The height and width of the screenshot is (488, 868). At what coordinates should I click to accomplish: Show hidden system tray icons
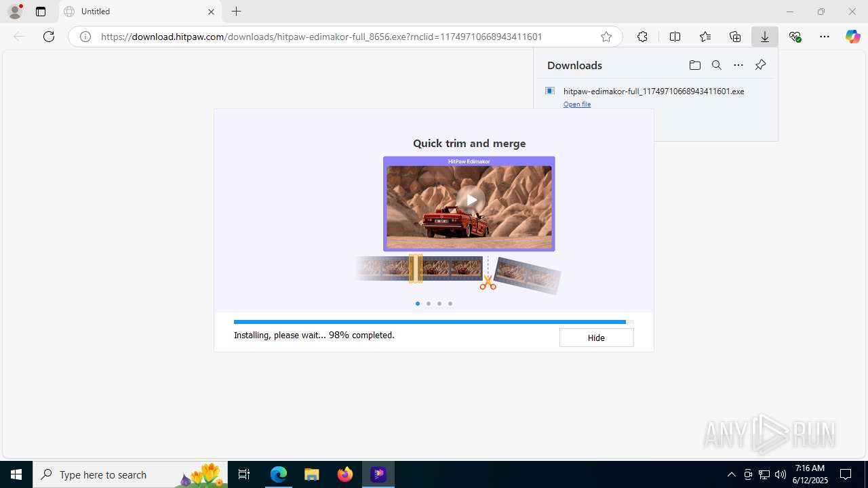731,474
